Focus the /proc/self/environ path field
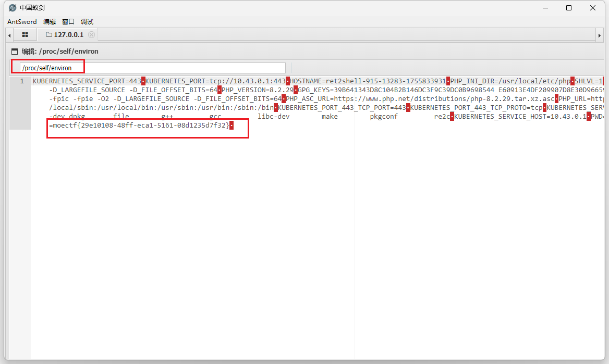This screenshot has width=609, height=364. pos(151,68)
